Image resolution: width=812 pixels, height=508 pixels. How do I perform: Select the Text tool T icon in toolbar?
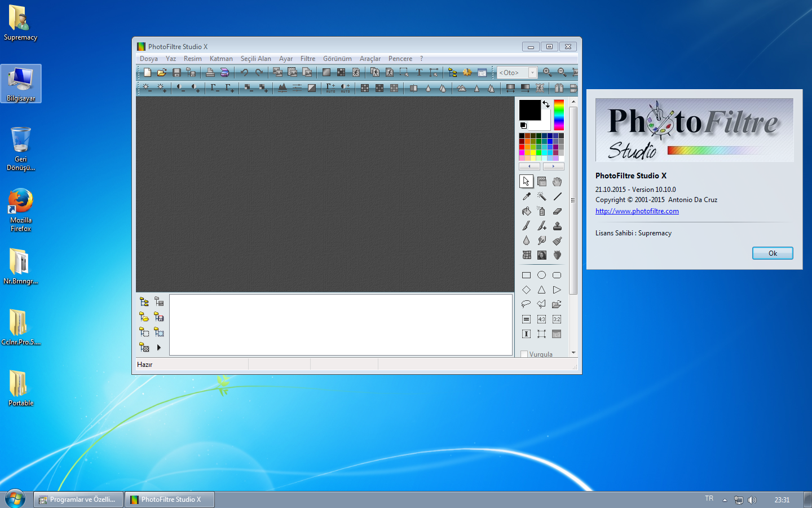419,72
